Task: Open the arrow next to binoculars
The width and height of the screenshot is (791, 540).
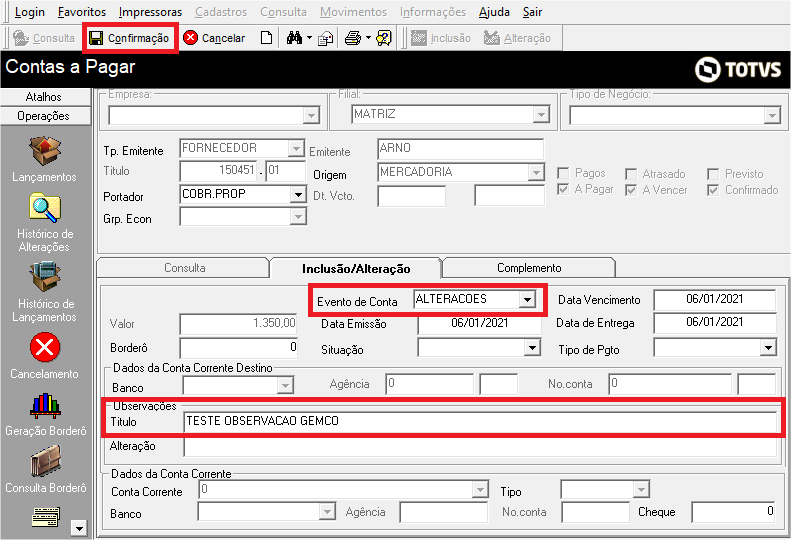Action: [x=309, y=38]
